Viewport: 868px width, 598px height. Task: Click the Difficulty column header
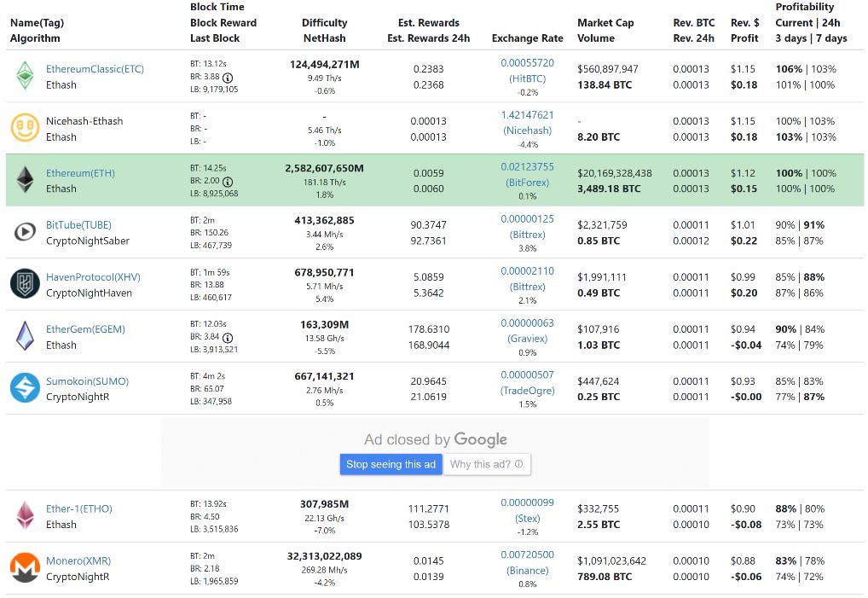[324, 23]
